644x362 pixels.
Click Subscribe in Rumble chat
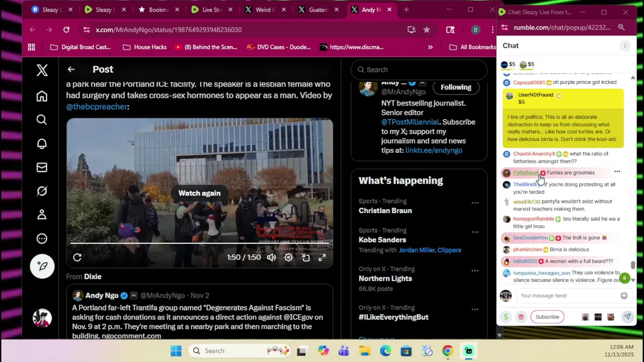[x=547, y=317]
